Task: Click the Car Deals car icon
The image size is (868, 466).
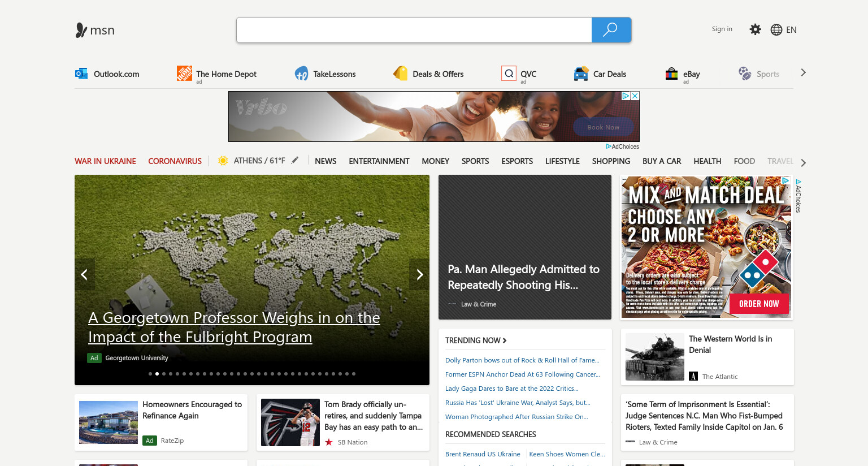Action: [x=581, y=74]
